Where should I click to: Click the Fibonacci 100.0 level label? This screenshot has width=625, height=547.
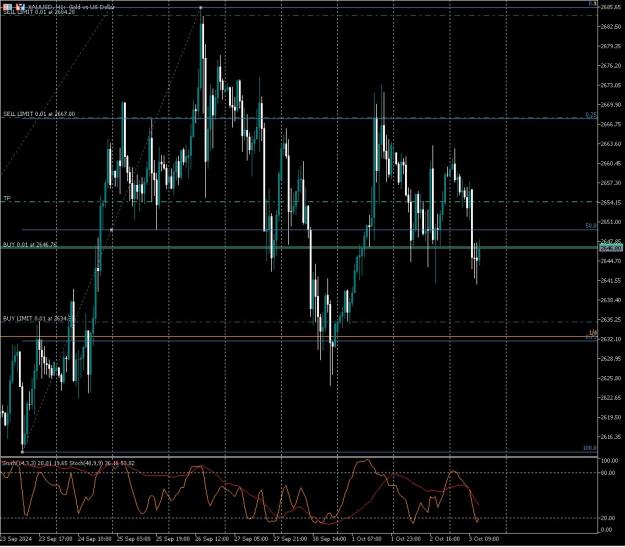pos(590,448)
